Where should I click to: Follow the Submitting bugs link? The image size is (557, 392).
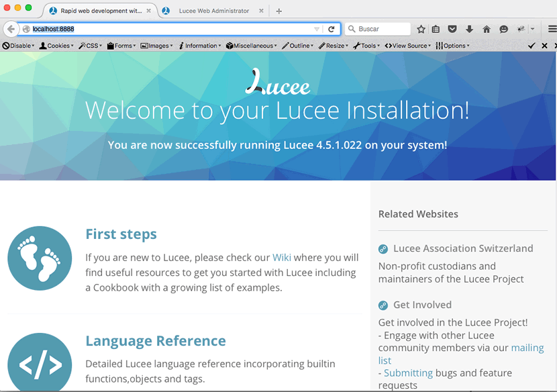[408, 373]
